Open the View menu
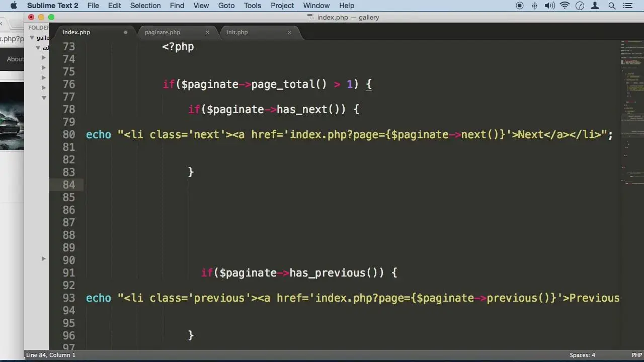Screen dimensions: 644x362 coord(201,6)
